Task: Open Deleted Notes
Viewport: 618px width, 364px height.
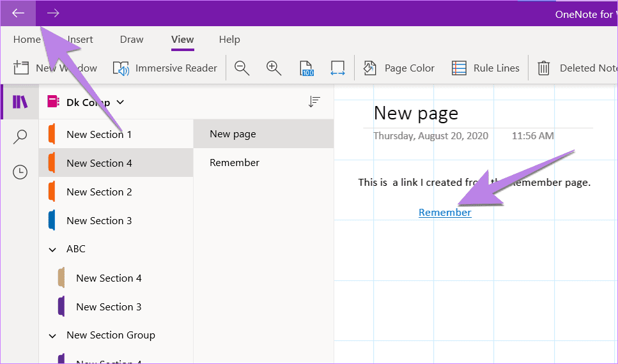Action: pyautogui.click(x=576, y=68)
